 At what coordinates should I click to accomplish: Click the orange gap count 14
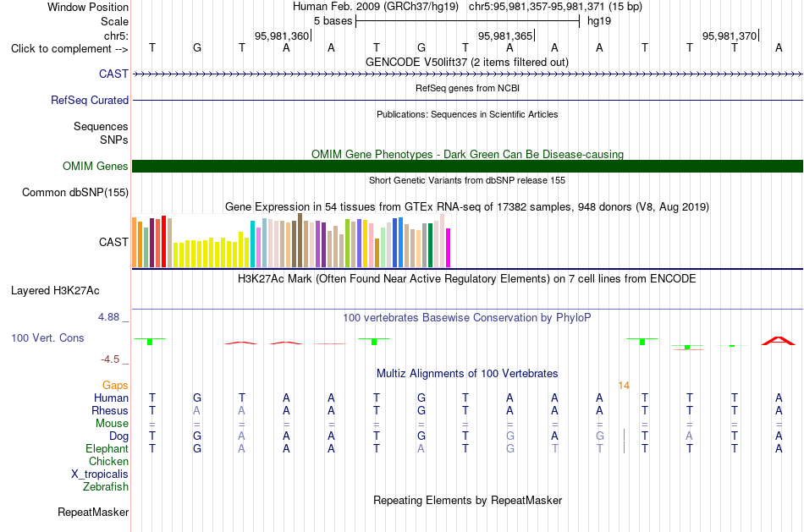pos(624,386)
